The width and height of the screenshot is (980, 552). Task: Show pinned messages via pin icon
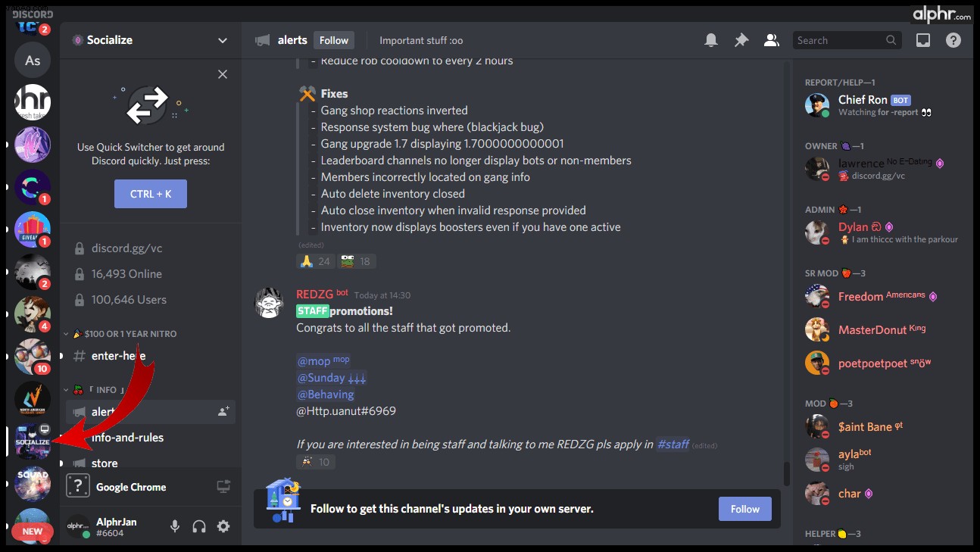tap(741, 40)
